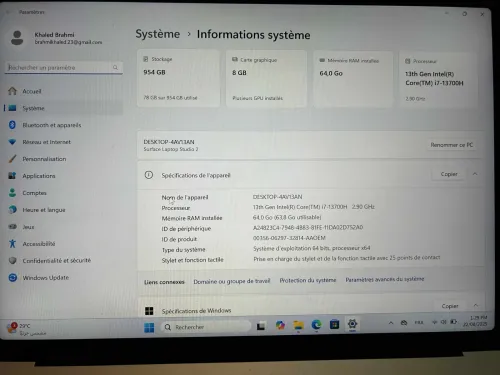Screen dimensions: 500x375
Task: Click the taskbar Rechercher search box
Action: [x=206, y=327]
